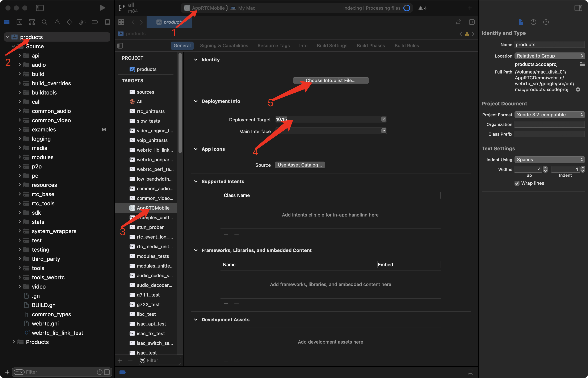Toggle the Wrap lines checkbox

click(x=517, y=183)
